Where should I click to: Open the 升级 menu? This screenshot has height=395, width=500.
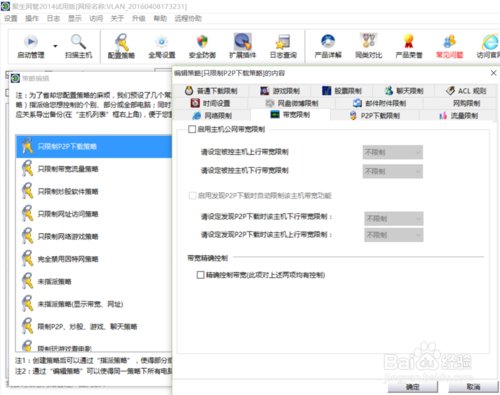[139, 18]
